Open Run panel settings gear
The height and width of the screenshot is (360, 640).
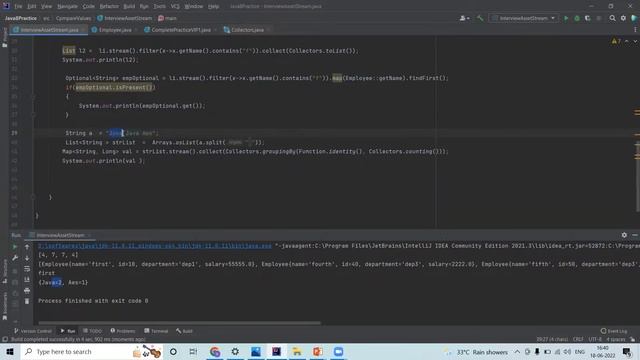tap(624, 235)
